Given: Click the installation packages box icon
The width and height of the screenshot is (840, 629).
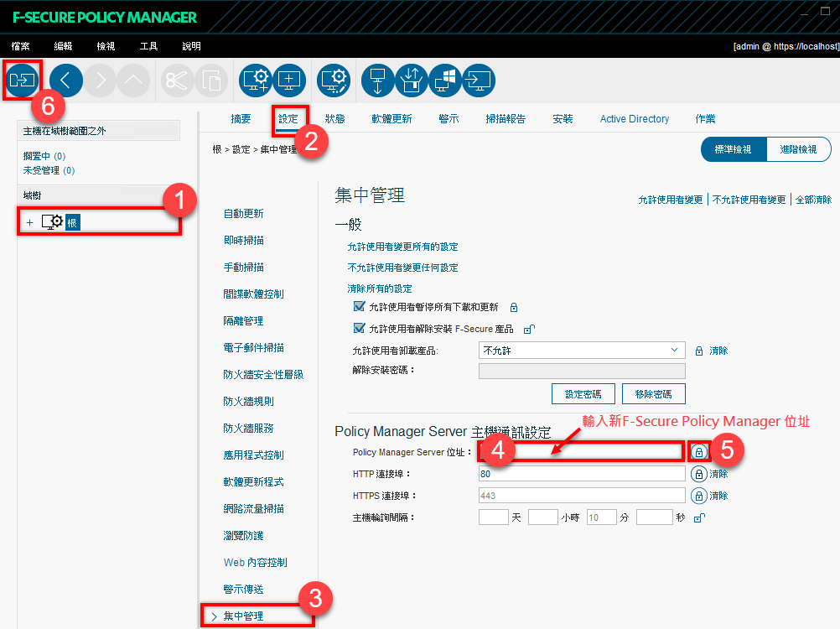Looking at the screenshot, I should coord(412,81).
